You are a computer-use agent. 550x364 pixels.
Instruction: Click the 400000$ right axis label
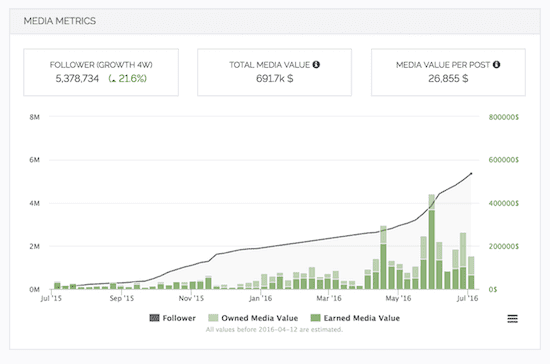point(504,203)
